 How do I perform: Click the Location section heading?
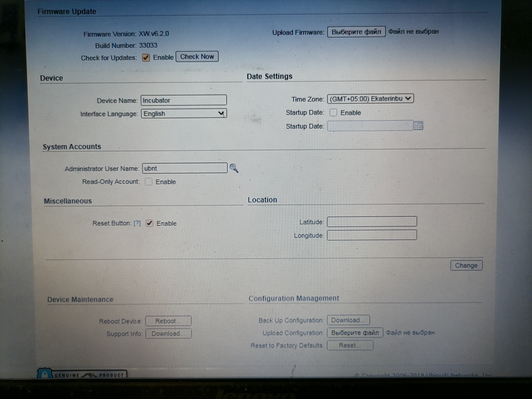[262, 200]
